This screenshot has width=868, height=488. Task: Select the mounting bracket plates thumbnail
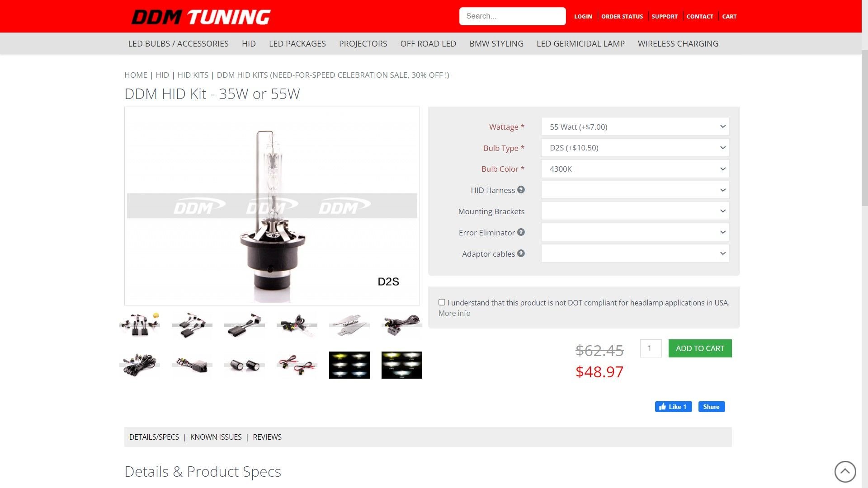point(349,325)
